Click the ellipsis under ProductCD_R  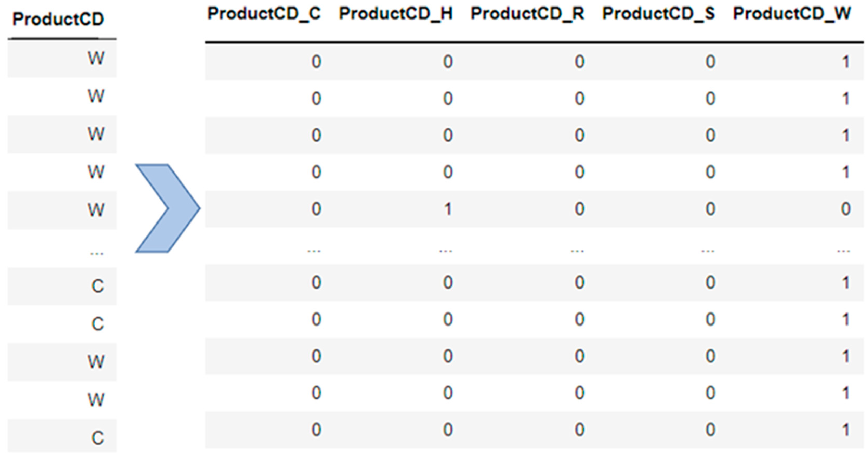[x=577, y=251]
